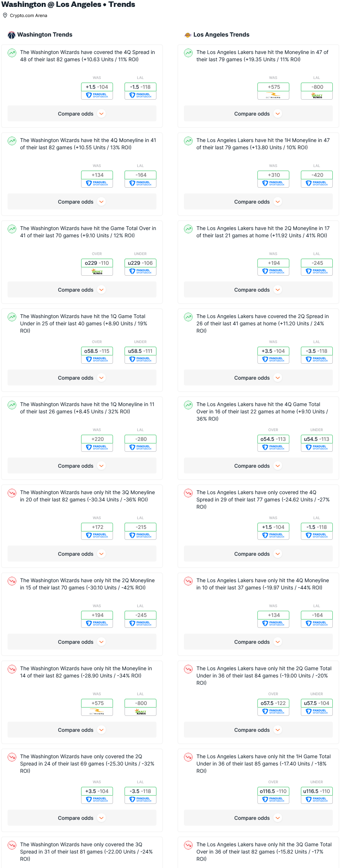Select the LAL -800 moneyline odds in the Lakers column
Viewport: 340px width, 868px height.
coord(317,87)
